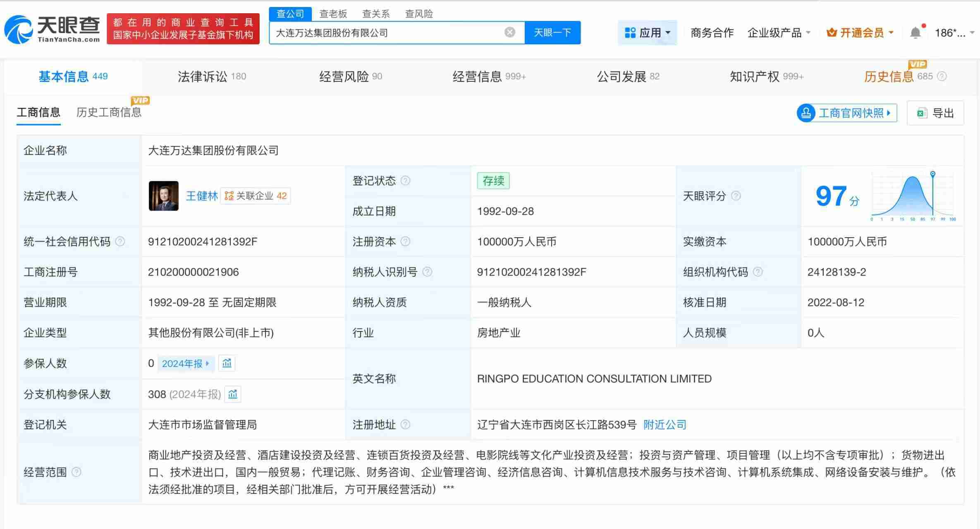Click the chart icon next to 2024年报
The width and height of the screenshot is (980, 529).
(x=227, y=363)
